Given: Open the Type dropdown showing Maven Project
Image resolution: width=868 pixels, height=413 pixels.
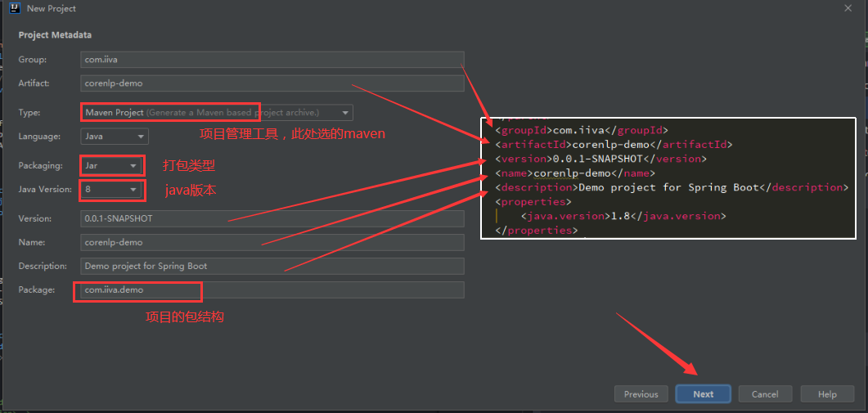Looking at the screenshot, I should [217, 112].
